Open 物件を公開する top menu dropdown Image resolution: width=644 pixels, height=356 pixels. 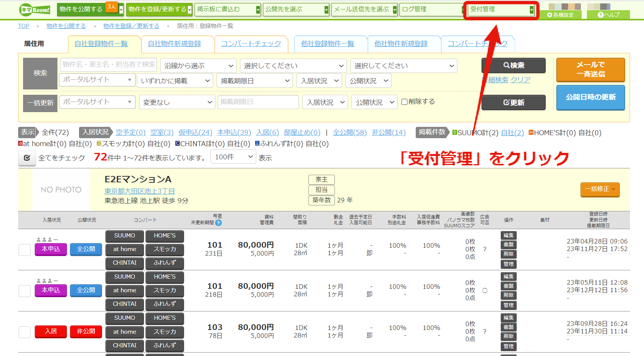(90, 9)
